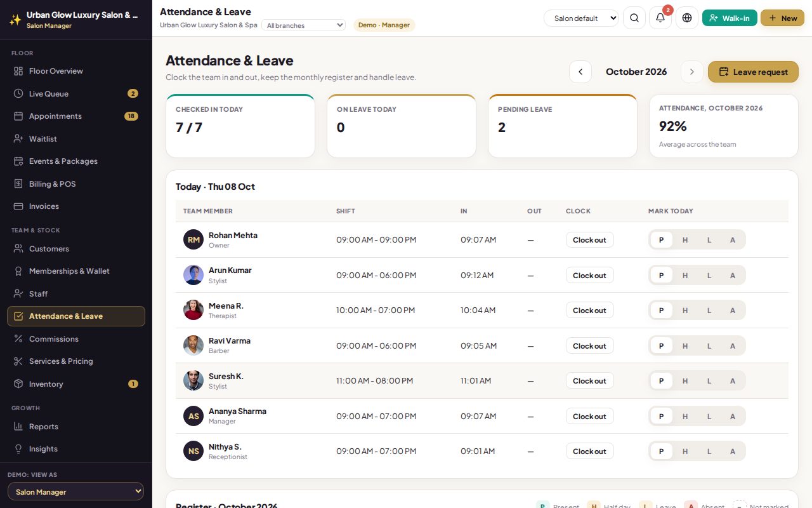Mark Ananya Sharma as Absent
Viewport: 812px width, 508px height.
click(x=733, y=417)
